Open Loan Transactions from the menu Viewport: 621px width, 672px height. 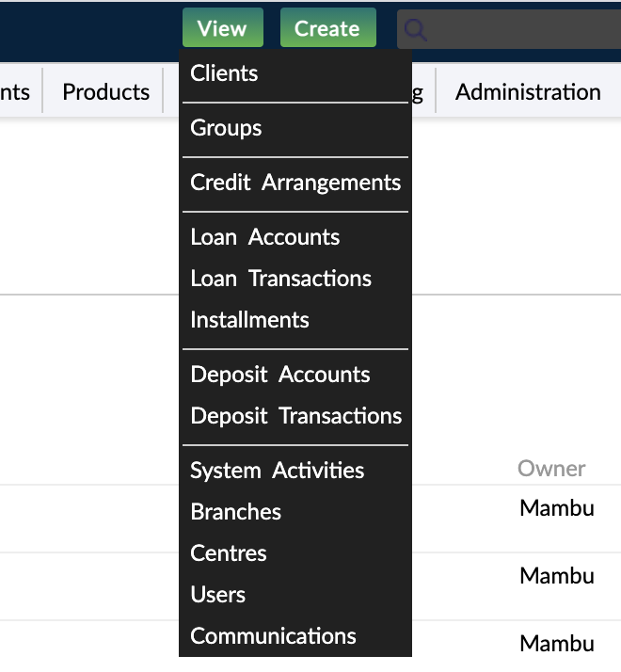pyautogui.click(x=295, y=279)
